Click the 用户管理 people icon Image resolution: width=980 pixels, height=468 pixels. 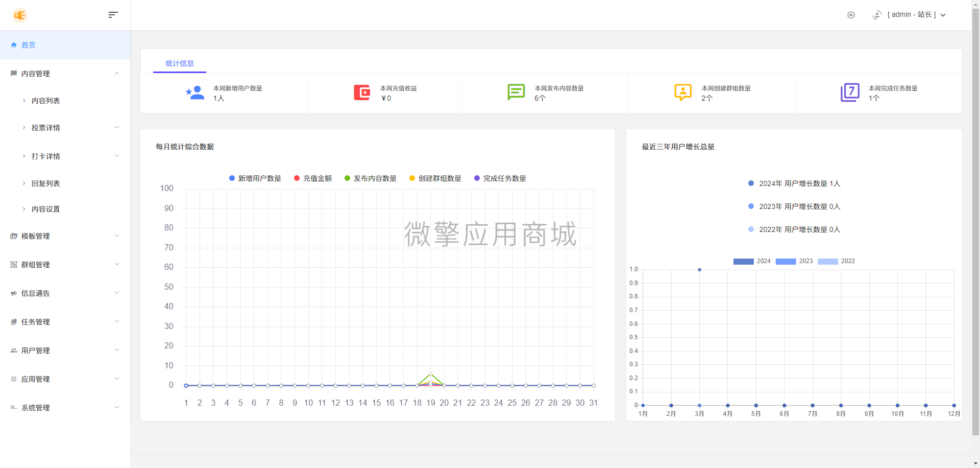coord(14,350)
